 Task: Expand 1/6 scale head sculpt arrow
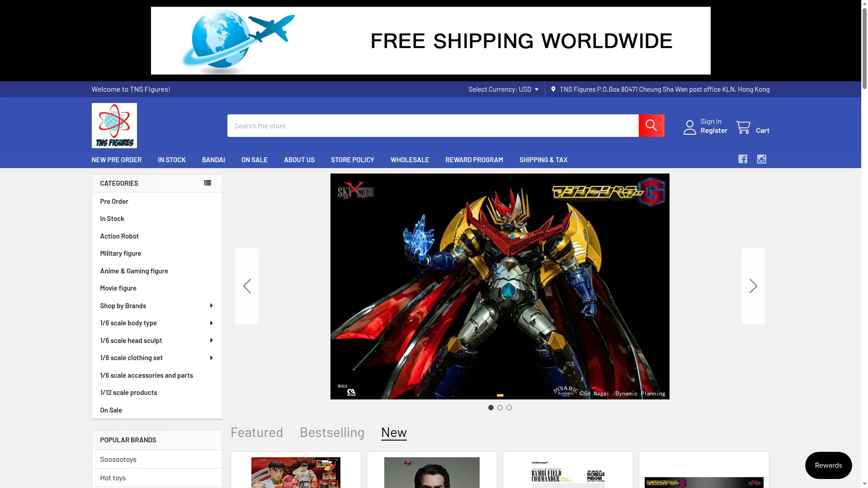click(211, 340)
